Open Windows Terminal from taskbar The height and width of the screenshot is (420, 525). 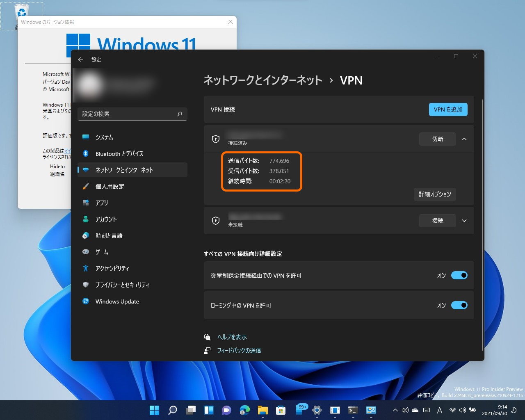pos(353,410)
